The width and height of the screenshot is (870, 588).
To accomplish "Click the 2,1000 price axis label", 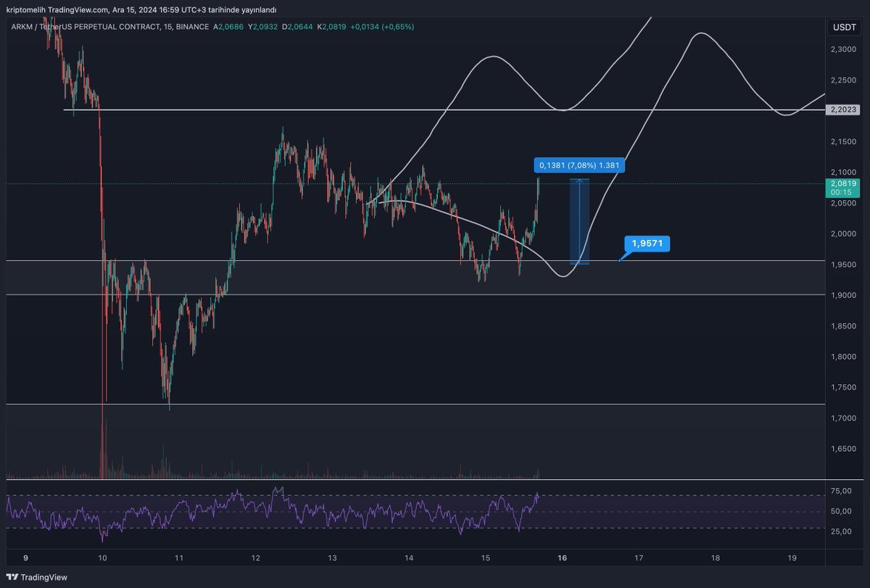I will (x=844, y=172).
